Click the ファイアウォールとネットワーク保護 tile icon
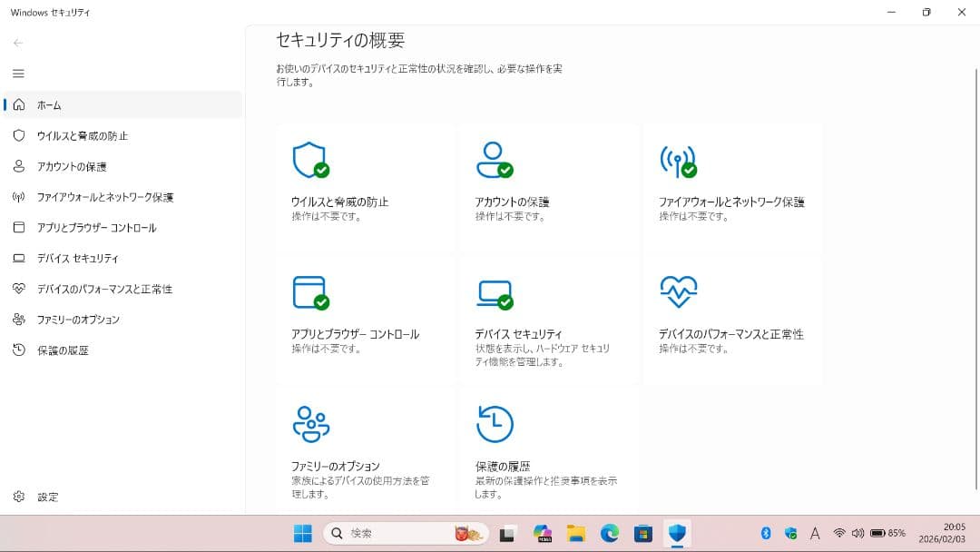The height and width of the screenshot is (552, 980). [678, 162]
